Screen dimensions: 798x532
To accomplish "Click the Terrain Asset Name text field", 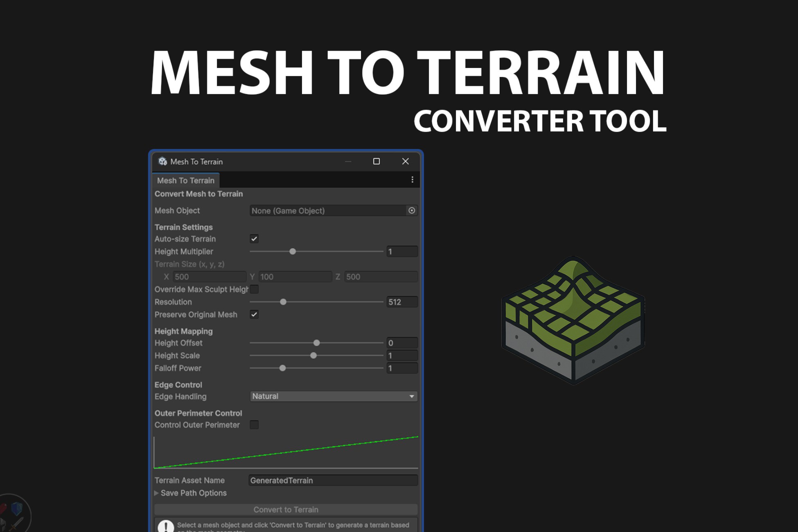I will point(333,480).
